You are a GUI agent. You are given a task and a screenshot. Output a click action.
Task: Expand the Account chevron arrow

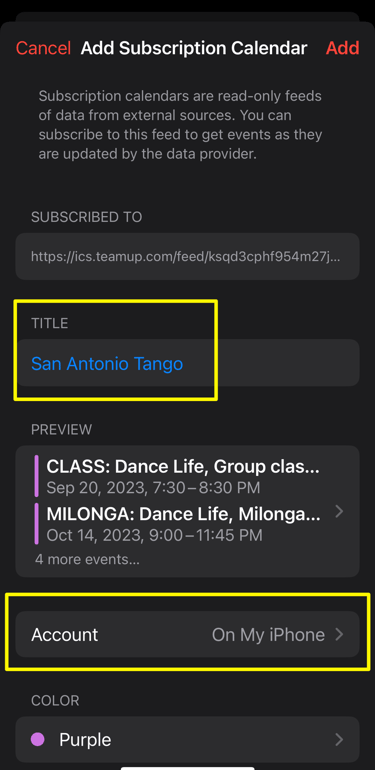[339, 634]
